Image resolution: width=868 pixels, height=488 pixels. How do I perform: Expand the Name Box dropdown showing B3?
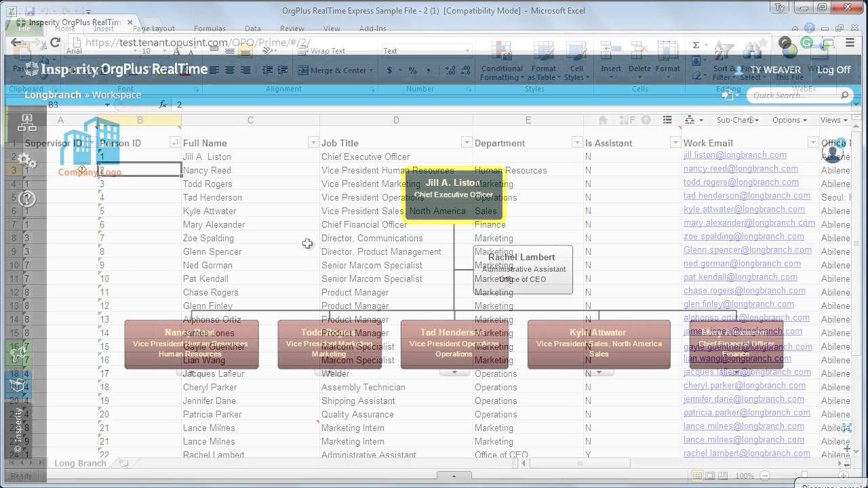coord(107,105)
